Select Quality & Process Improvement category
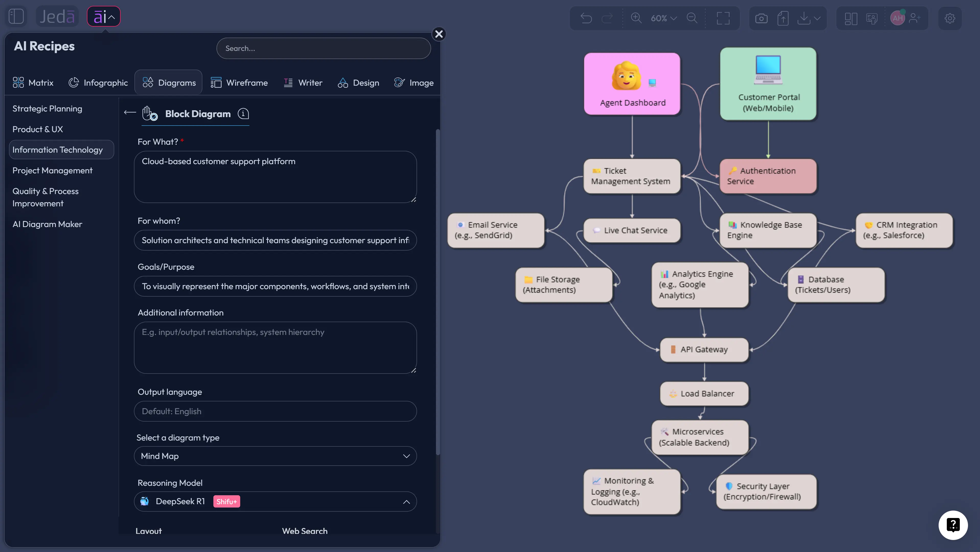This screenshot has width=980, height=552. point(45,197)
